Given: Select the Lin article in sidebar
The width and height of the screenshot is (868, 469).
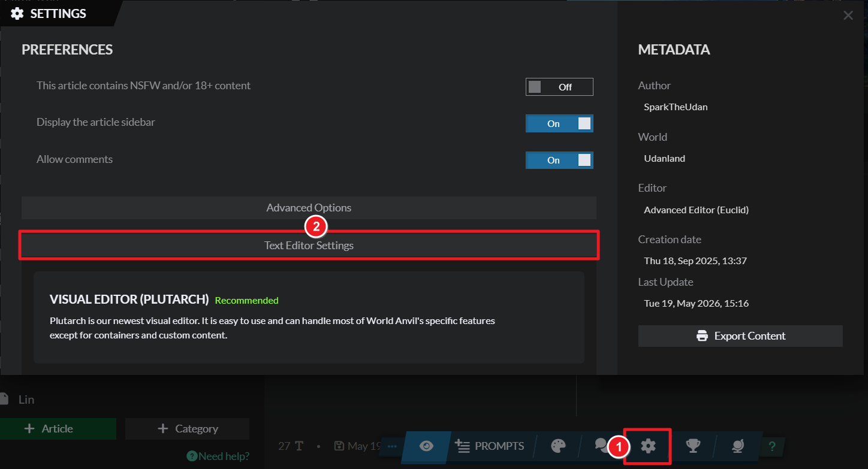Looking at the screenshot, I should [x=26, y=400].
